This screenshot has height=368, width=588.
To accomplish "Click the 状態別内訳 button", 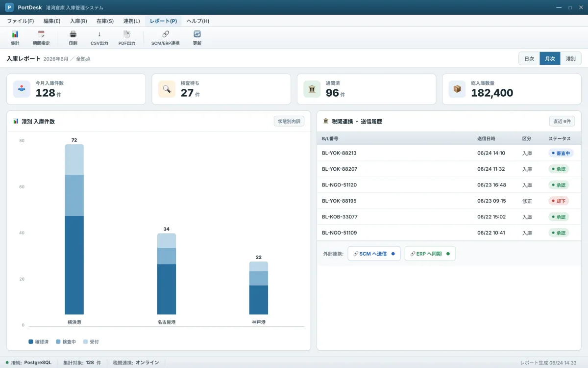I will [x=289, y=121].
